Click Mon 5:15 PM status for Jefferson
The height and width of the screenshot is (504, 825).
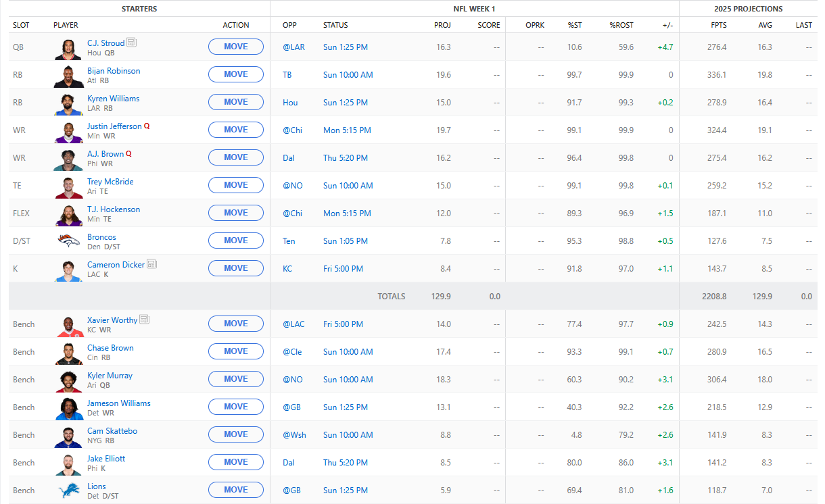click(347, 130)
